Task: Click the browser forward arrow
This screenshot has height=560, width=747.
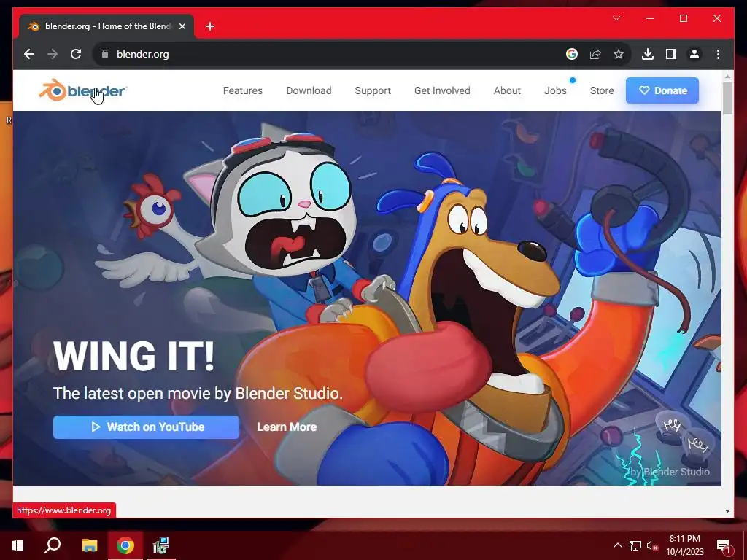Action: point(53,54)
